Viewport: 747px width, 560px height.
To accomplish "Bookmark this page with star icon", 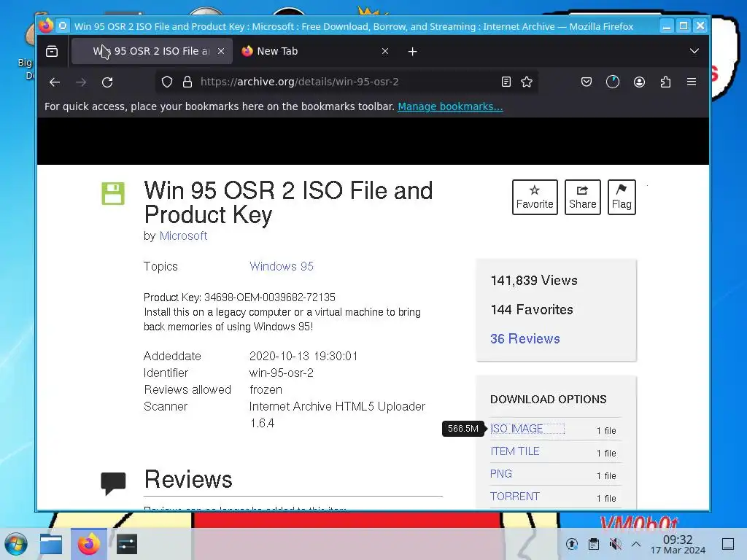I will click(527, 82).
